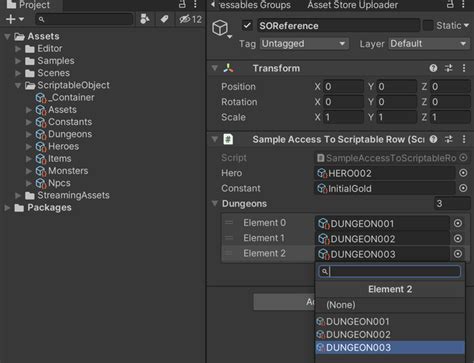Open the Sample Access script help icon
Screen dimensions: 474x363
433,139
